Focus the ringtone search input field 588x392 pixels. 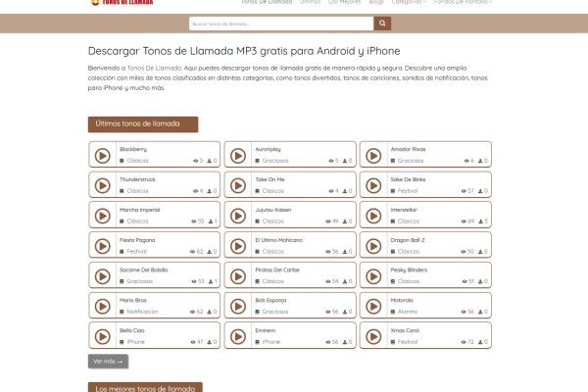(x=281, y=24)
